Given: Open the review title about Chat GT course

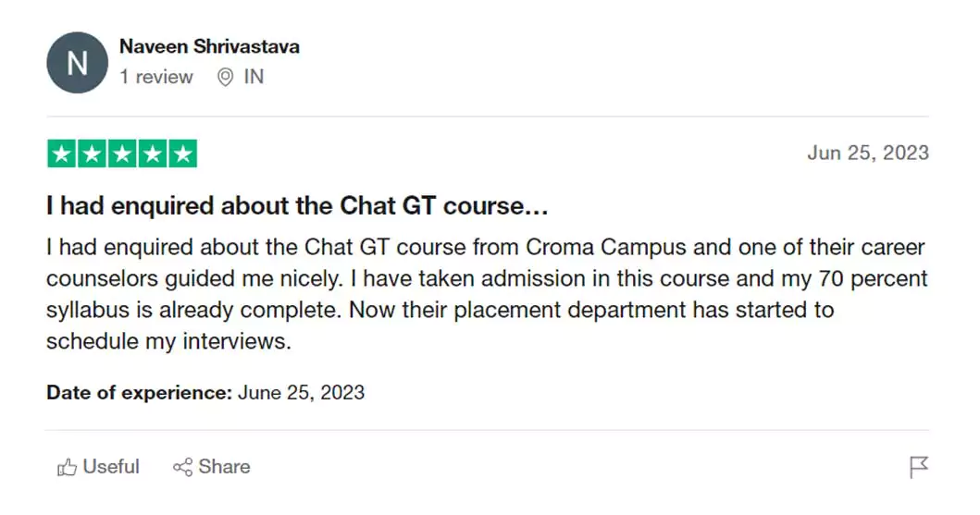Looking at the screenshot, I should click(x=297, y=206).
